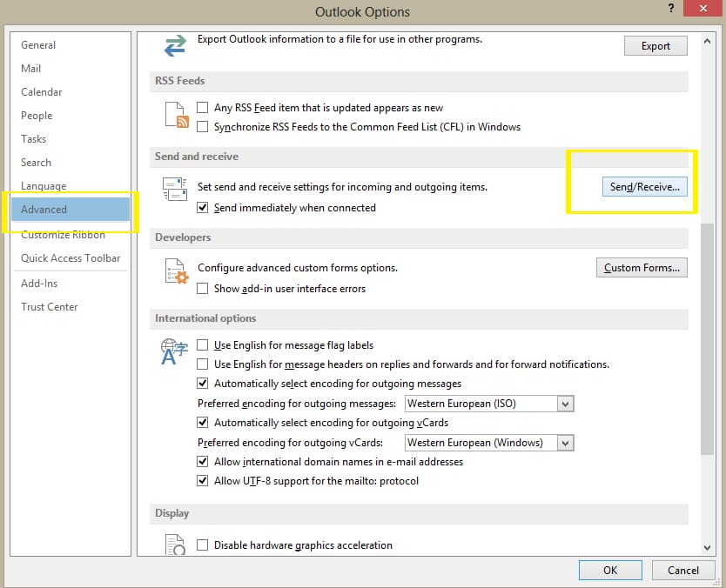Click the Send and receive envelopes icon
726x588 pixels.
(175, 189)
